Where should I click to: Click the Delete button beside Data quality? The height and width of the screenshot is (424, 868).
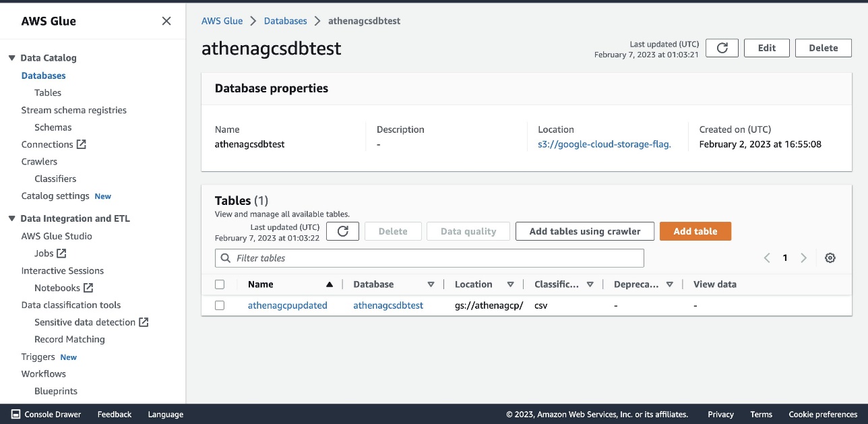(393, 231)
